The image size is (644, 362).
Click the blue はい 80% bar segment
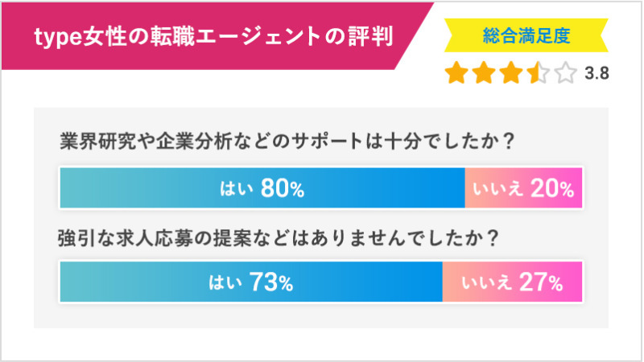262,188
